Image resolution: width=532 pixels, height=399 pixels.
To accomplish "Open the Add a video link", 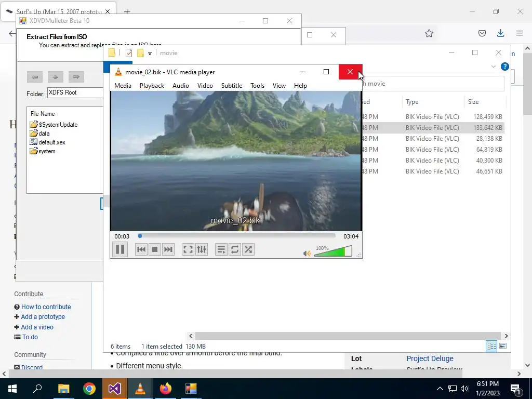I will (37, 327).
